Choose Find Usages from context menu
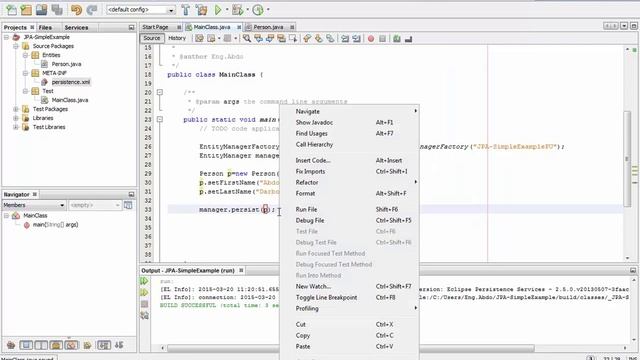 (349, 133)
